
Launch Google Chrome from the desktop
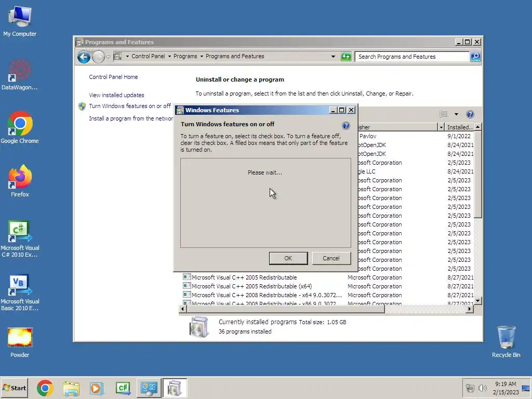20,128
